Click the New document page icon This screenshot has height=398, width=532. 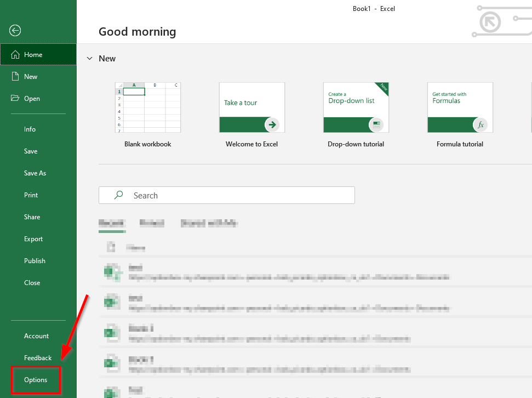pos(15,76)
